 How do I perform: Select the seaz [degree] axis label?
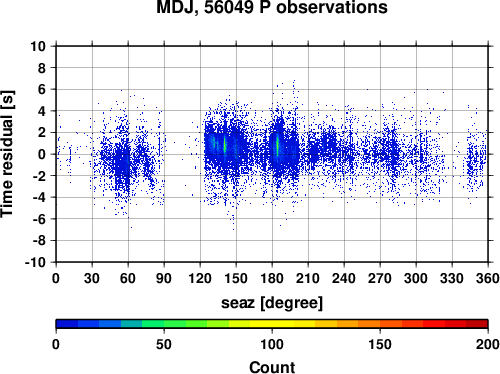click(x=272, y=303)
